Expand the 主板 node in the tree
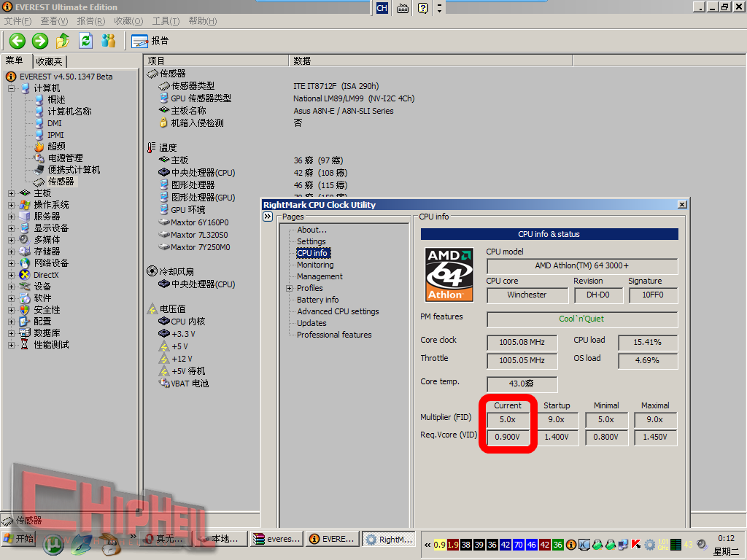 point(11,193)
